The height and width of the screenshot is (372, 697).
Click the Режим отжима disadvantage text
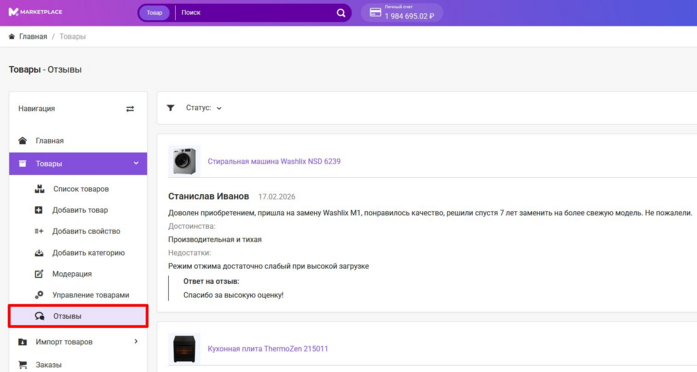click(268, 266)
